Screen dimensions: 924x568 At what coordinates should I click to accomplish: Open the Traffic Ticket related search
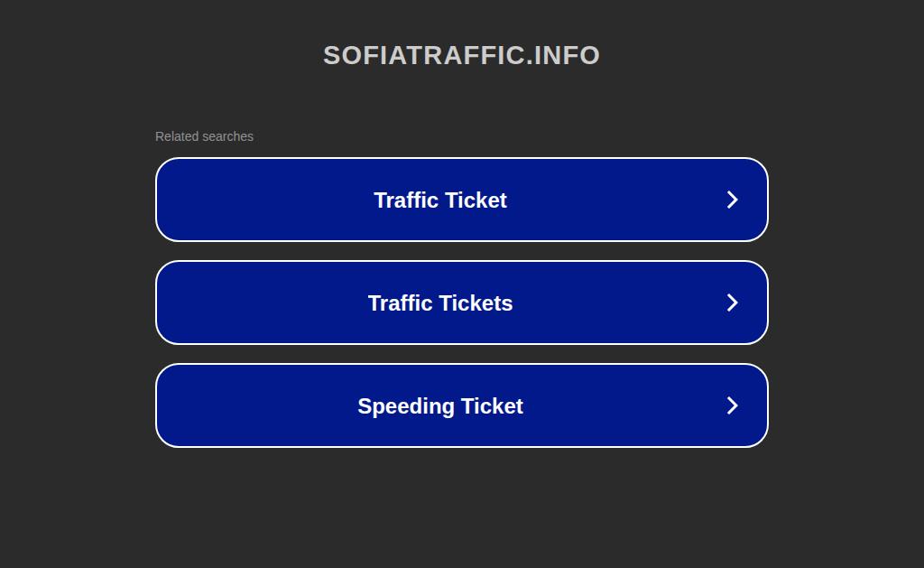[461, 200]
